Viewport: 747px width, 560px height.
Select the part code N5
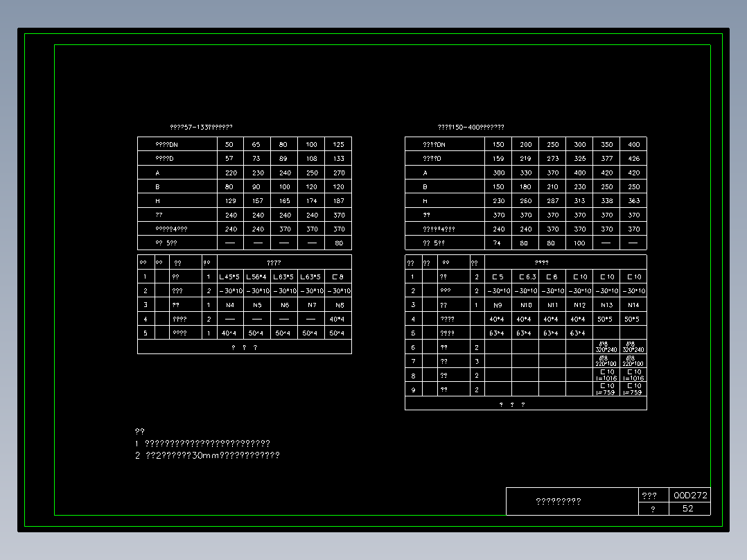tap(257, 305)
